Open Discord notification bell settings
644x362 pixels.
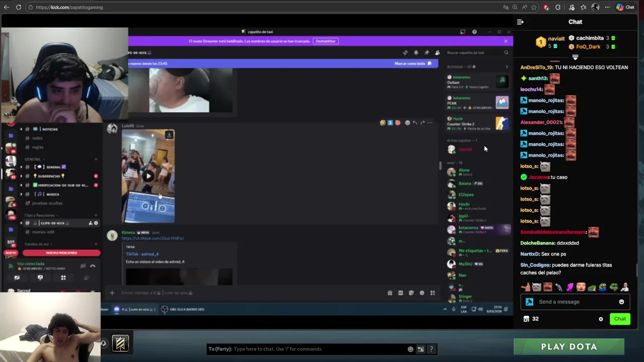point(416,52)
